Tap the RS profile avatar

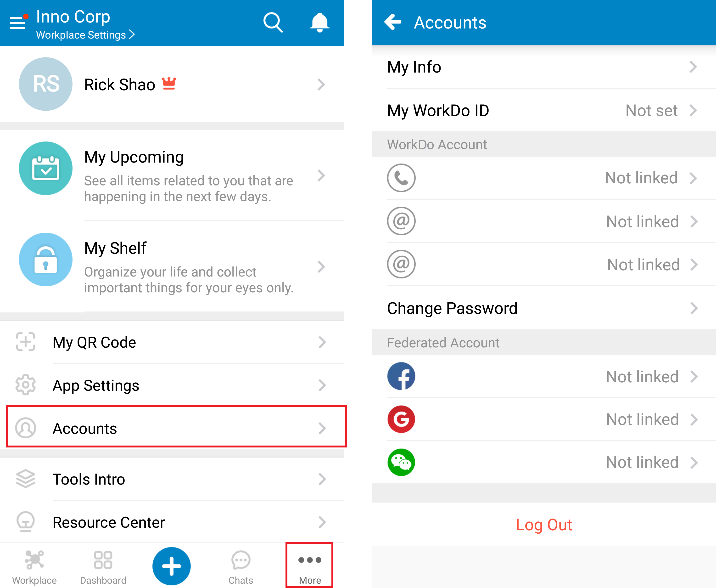(x=46, y=84)
